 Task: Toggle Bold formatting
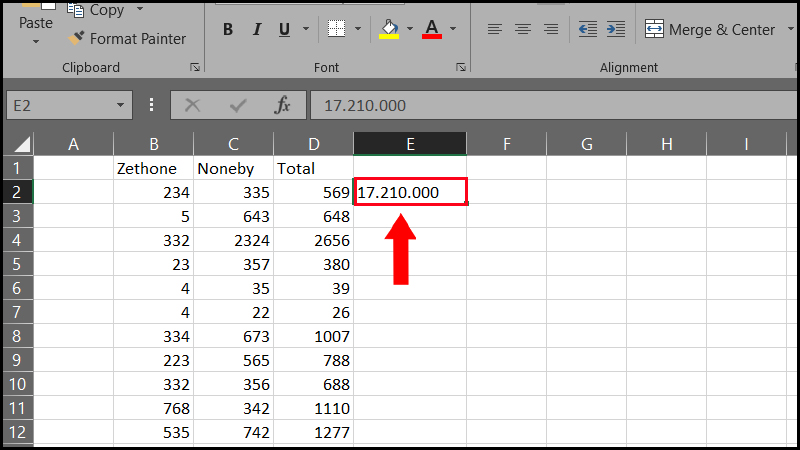pos(228,30)
